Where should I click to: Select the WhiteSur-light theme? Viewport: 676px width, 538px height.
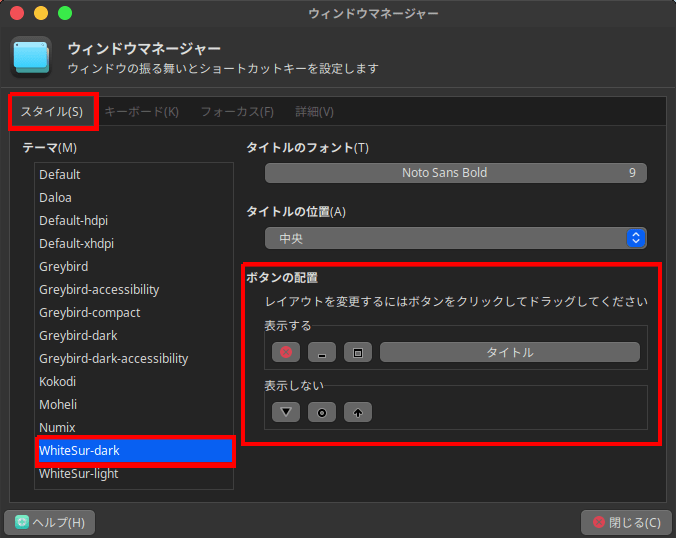click(x=134, y=473)
